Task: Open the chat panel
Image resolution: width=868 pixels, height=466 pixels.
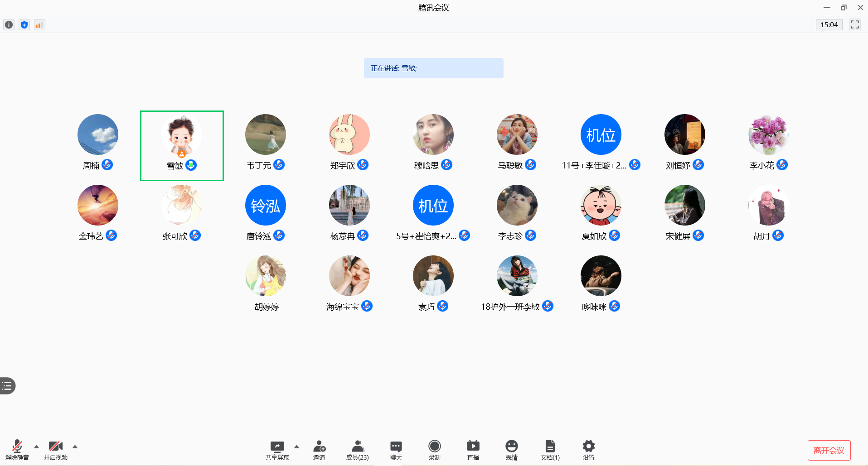Action: pos(396,450)
